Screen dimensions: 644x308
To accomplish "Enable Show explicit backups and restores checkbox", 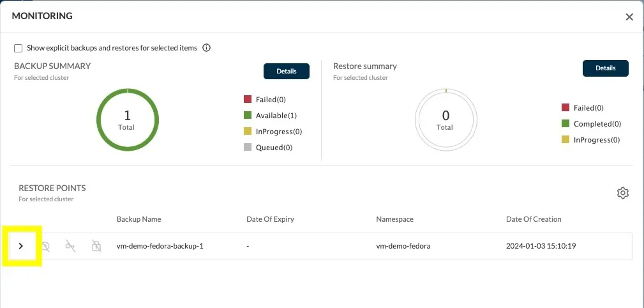I will (18, 48).
